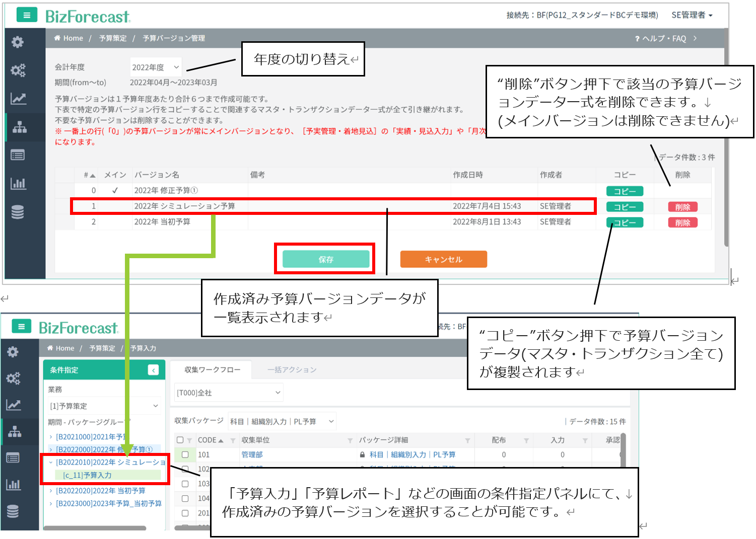Check the select-all checkbox in the table header

(180, 440)
